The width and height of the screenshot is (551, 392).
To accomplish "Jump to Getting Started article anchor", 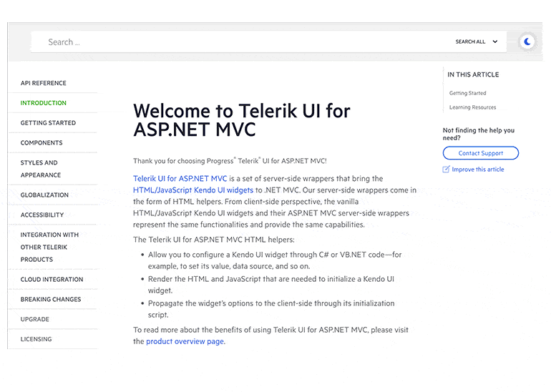I will (467, 93).
